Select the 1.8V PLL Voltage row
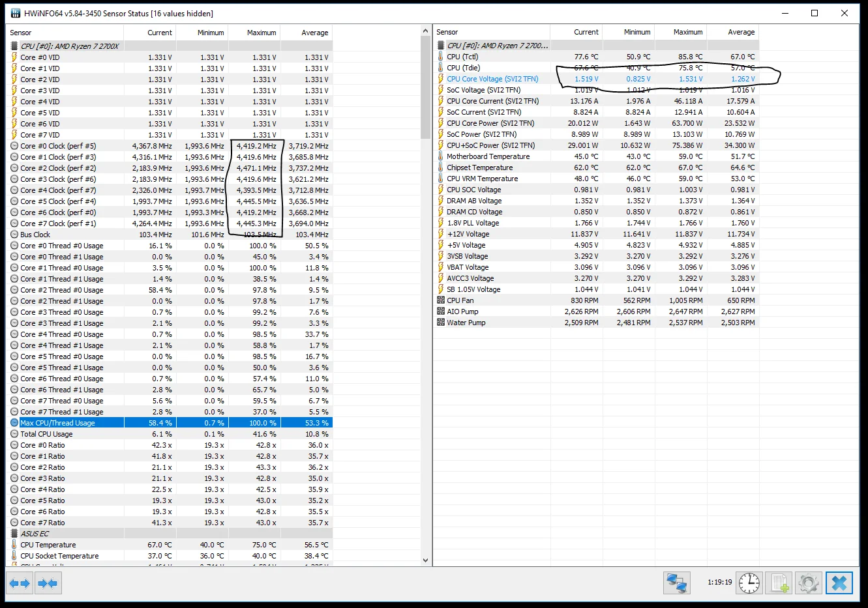Image resolution: width=868 pixels, height=608 pixels. click(x=596, y=223)
